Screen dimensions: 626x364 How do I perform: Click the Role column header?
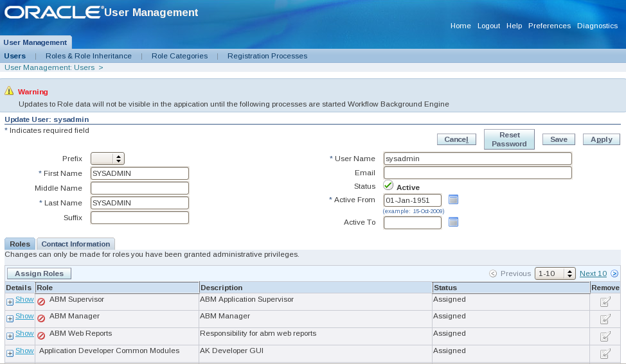[117, 288]
